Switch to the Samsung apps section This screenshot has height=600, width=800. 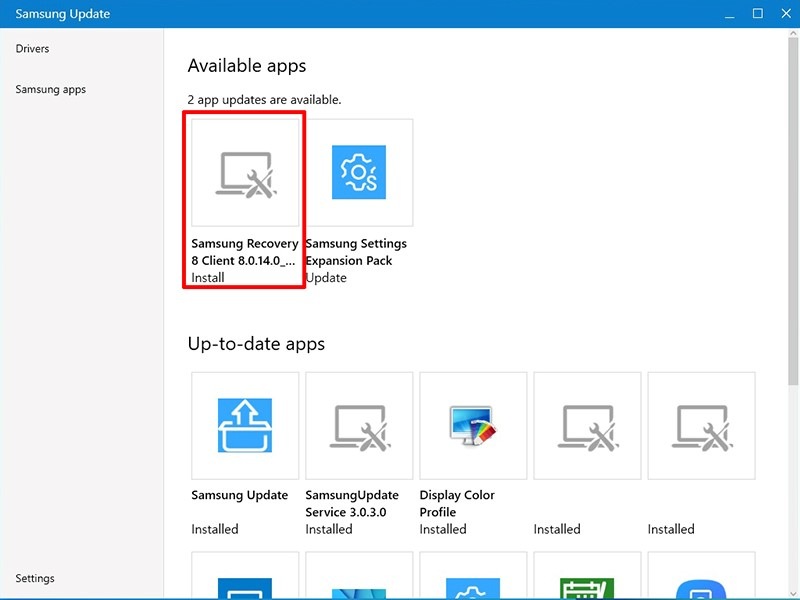tap(50, 89)
